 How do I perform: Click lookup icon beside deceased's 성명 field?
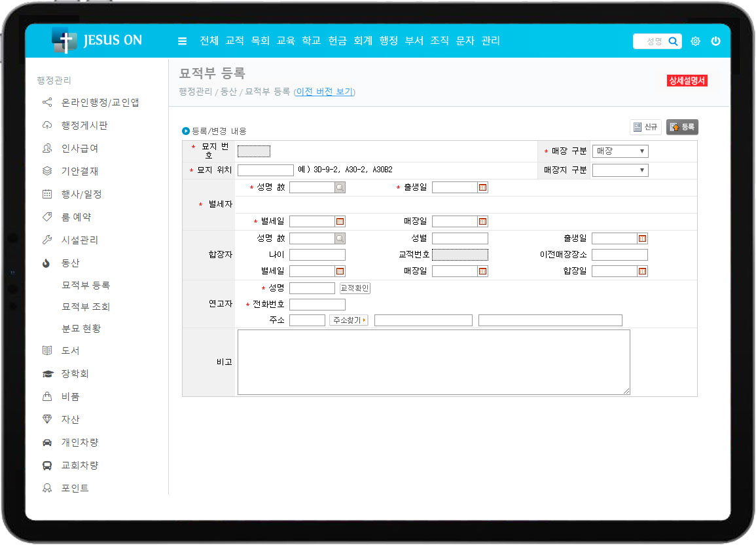point(340,187)
